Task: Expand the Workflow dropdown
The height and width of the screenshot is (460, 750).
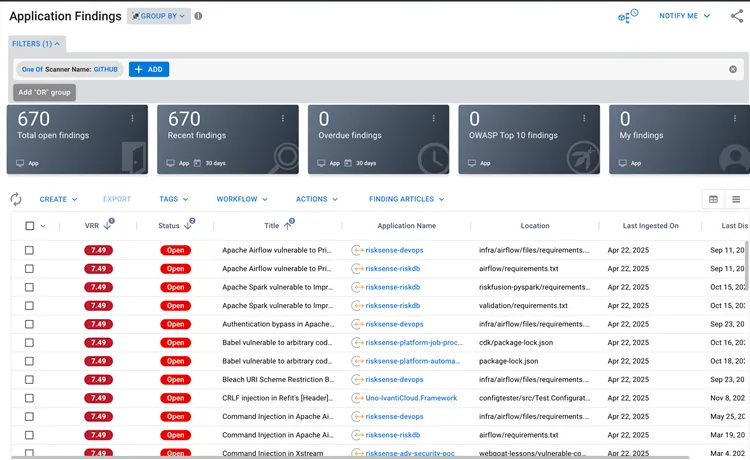Action: (x=242, y=199)
